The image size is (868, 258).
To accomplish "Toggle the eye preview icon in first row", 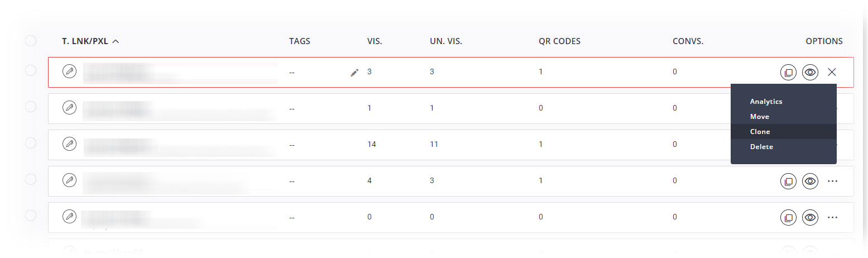I will point(811,72).
